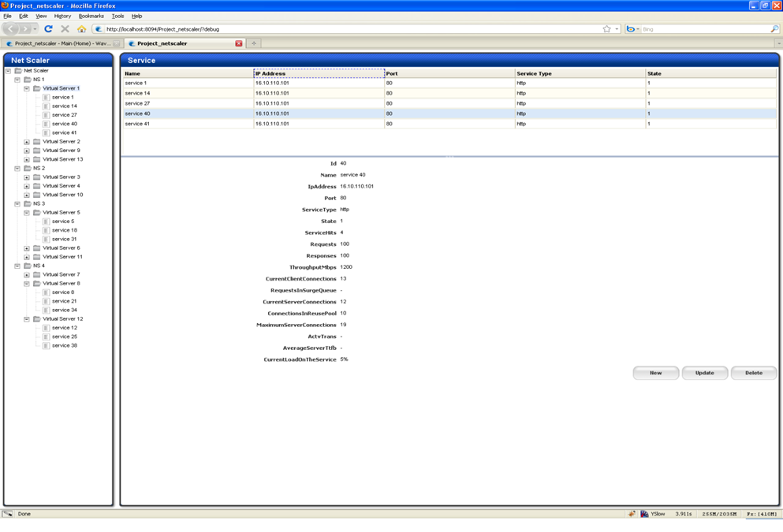Click the Delete button

pyautogui.click(x=753, y=373)
